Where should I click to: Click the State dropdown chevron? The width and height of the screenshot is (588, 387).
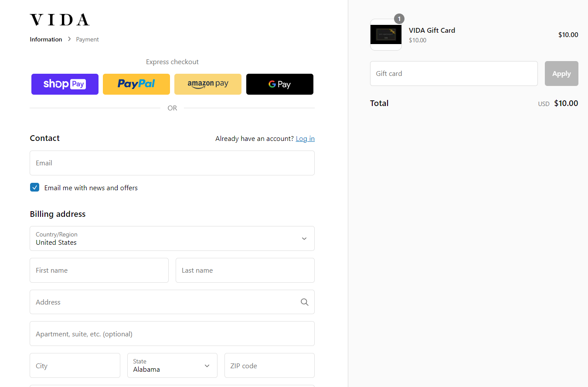pos(207,366)
